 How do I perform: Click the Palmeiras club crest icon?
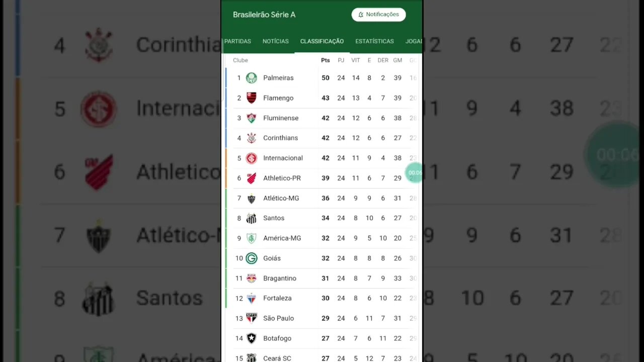point(251,78)
